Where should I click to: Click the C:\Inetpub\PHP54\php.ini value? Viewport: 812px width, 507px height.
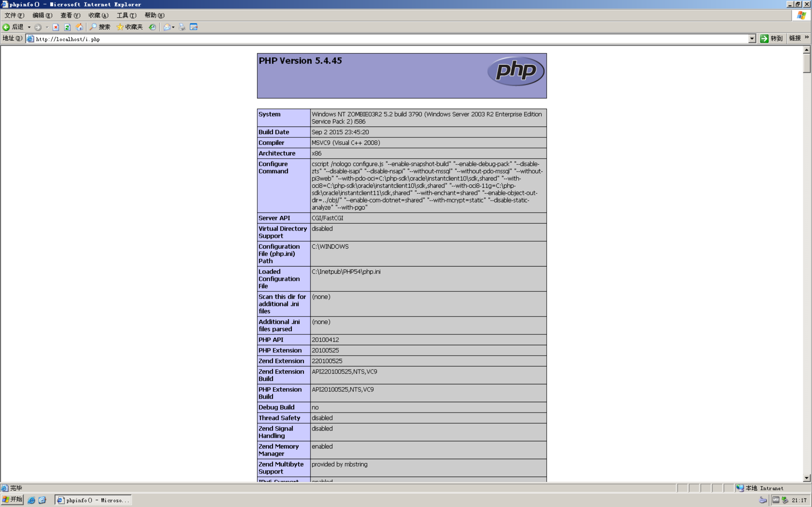pos(346,272)
